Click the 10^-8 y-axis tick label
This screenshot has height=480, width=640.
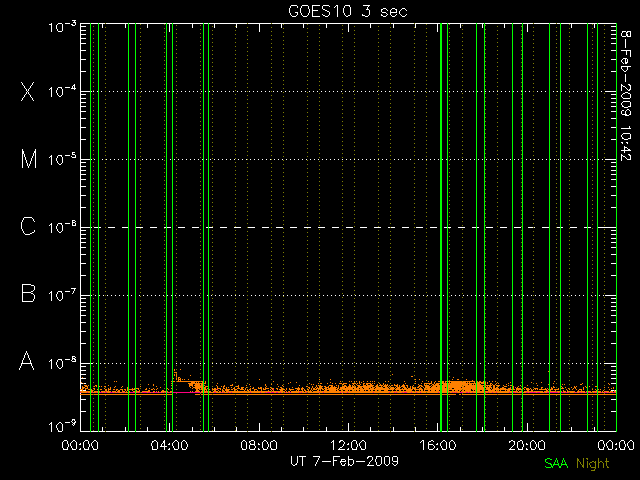click(x=62, y=363)
